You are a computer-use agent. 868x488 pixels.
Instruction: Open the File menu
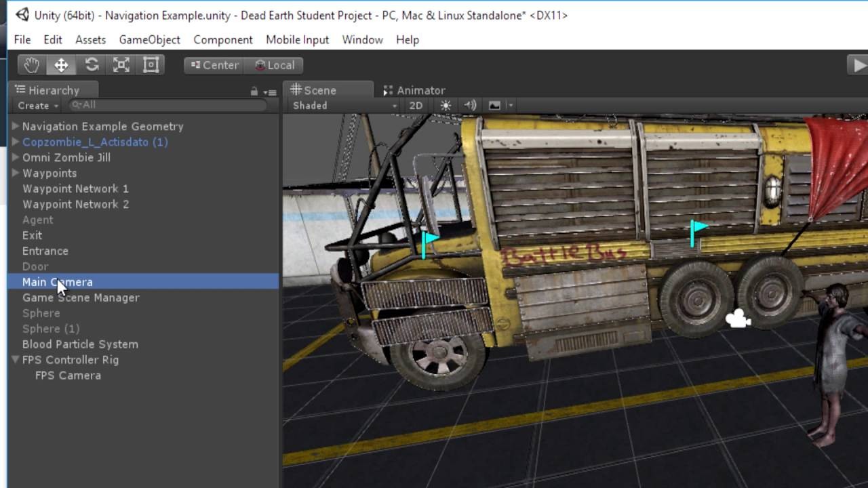coord(22,39)
